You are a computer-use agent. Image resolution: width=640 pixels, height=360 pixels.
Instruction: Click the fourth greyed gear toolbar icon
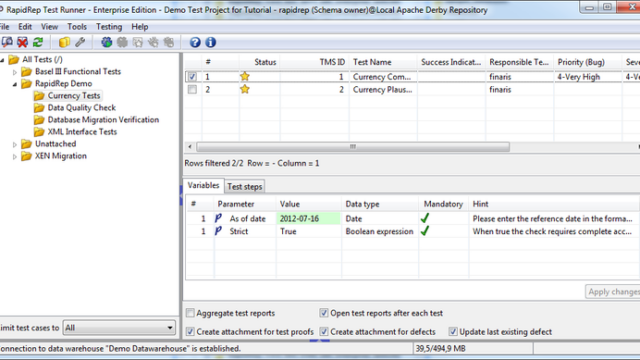(x=153, y=42)
